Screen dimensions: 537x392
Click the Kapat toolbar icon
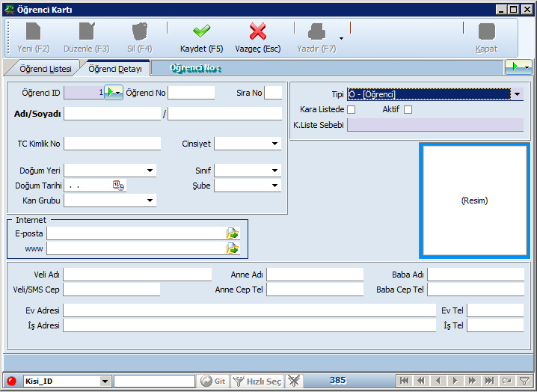tap(486, 31)
